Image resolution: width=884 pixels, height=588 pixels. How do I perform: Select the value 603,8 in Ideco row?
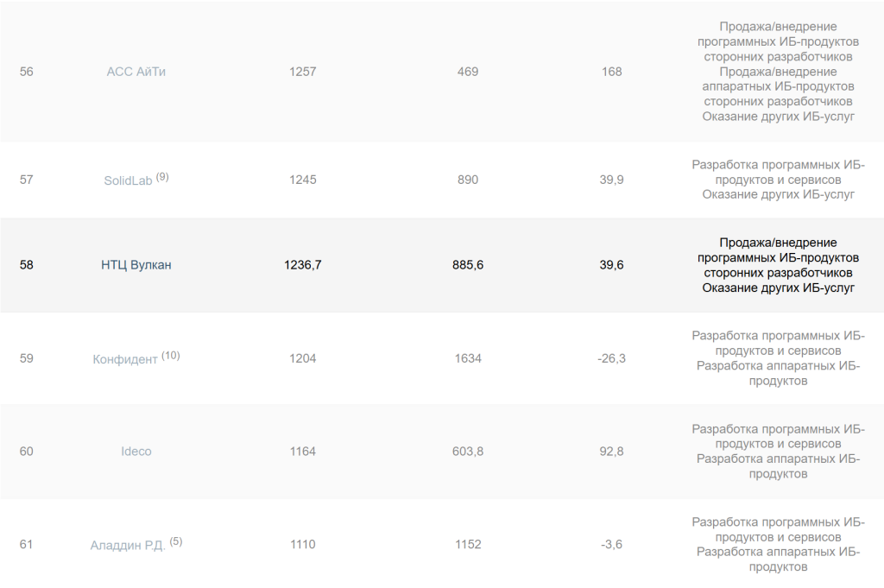tap(468, 452)
